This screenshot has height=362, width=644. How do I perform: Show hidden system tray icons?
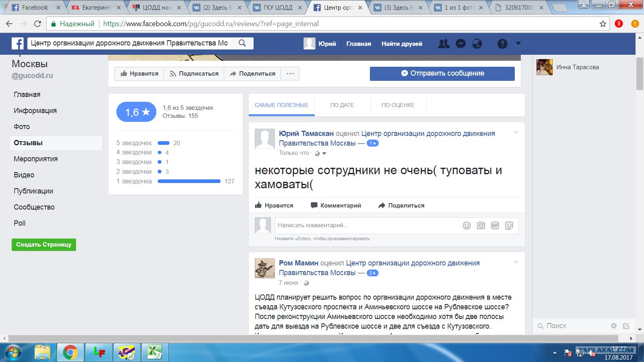point(555,353)
